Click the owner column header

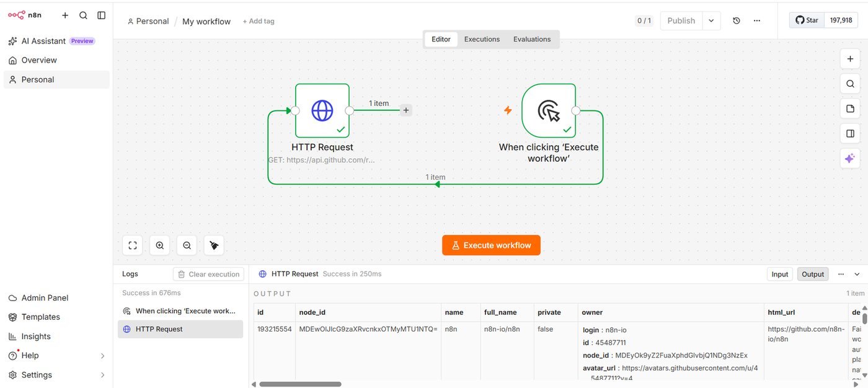(671, 312)
